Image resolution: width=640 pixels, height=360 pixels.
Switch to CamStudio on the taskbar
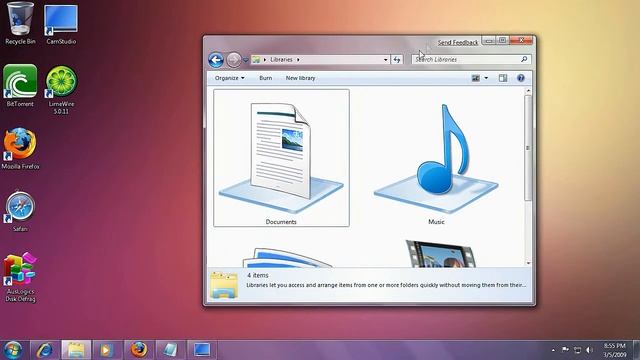click(202, 350)
